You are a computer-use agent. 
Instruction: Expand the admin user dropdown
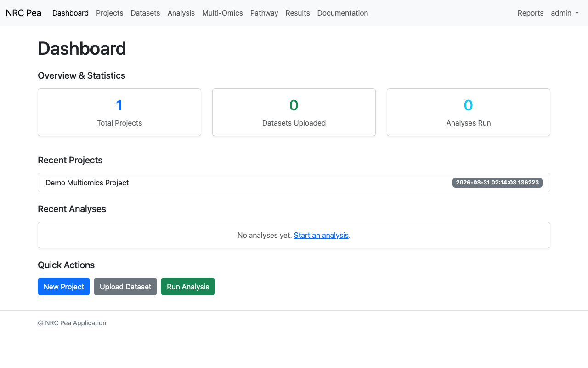click(x=565, y=13)
